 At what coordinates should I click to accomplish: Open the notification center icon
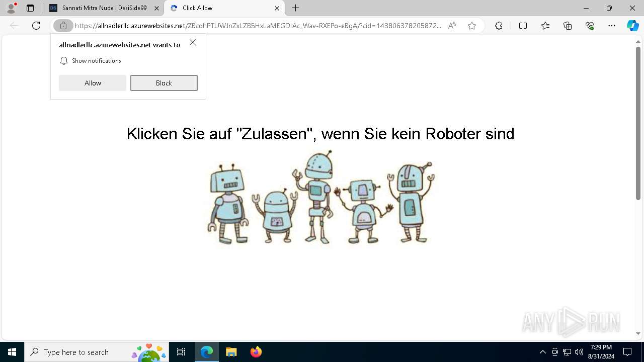tap(627, 352)
